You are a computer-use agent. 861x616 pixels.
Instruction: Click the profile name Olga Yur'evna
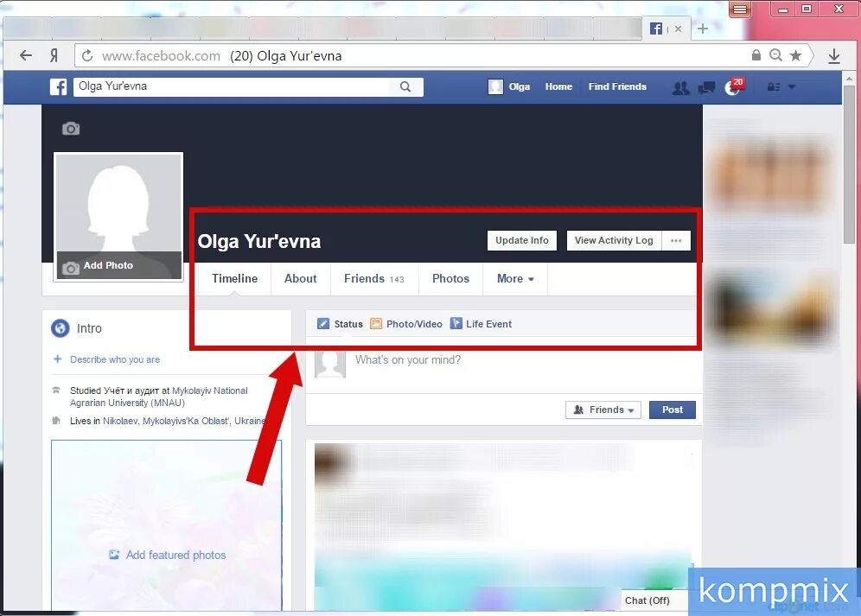pyautogui.click(x=259, y=242)
